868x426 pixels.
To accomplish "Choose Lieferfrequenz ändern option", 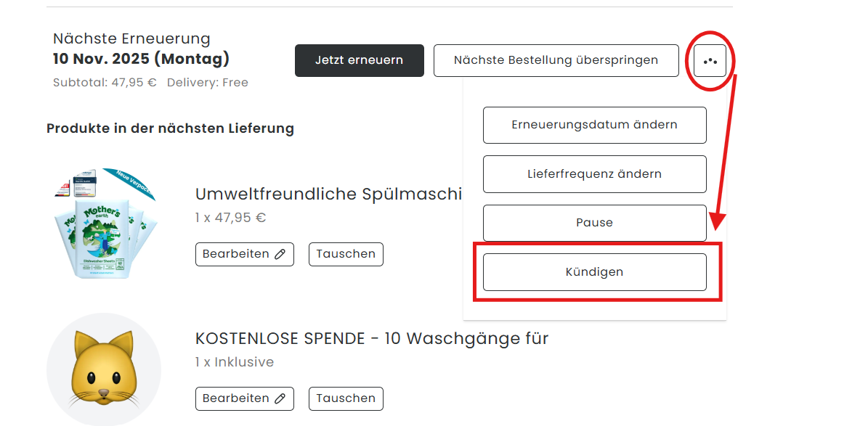I will pos(594,174).
